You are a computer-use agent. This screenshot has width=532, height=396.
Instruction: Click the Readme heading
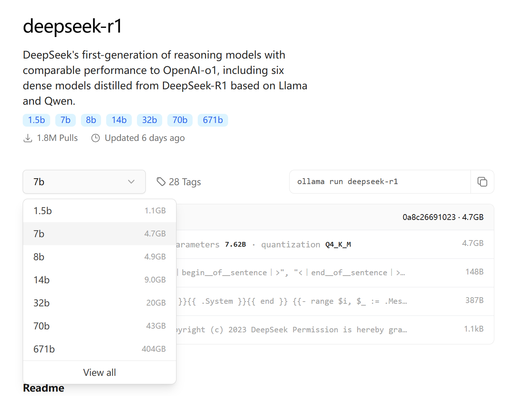tap(44, 388)
